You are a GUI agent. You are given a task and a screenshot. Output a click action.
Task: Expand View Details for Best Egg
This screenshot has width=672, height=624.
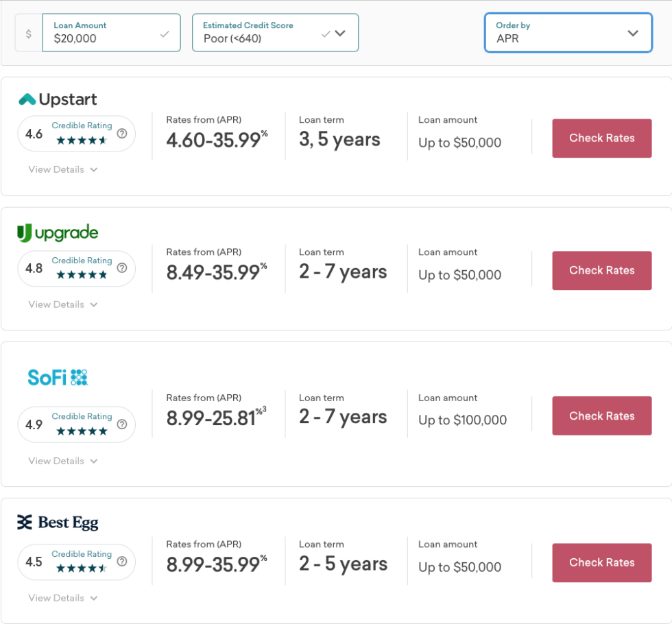pos(62,598)
